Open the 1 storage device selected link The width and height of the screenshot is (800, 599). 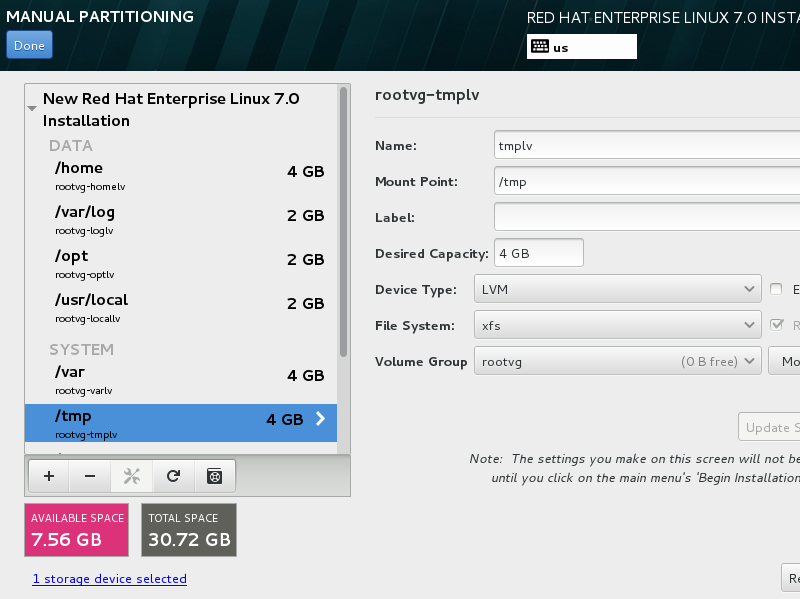click(x=109, y=579)
